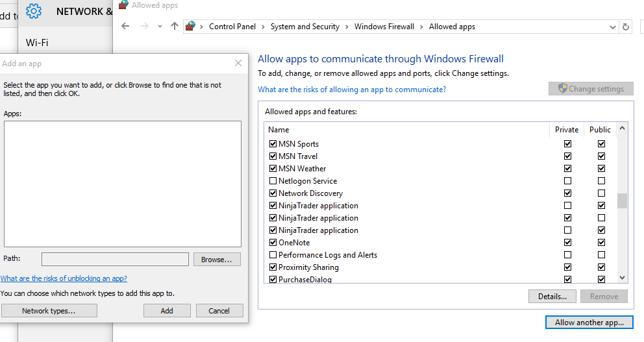Toggle Network Discovery Public checkbox
This screenshot has width=644, height=342.
601,193
